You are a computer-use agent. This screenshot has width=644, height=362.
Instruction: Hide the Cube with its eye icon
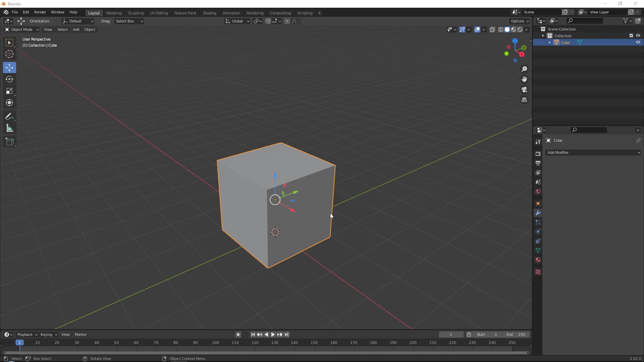tap(638, 42)
